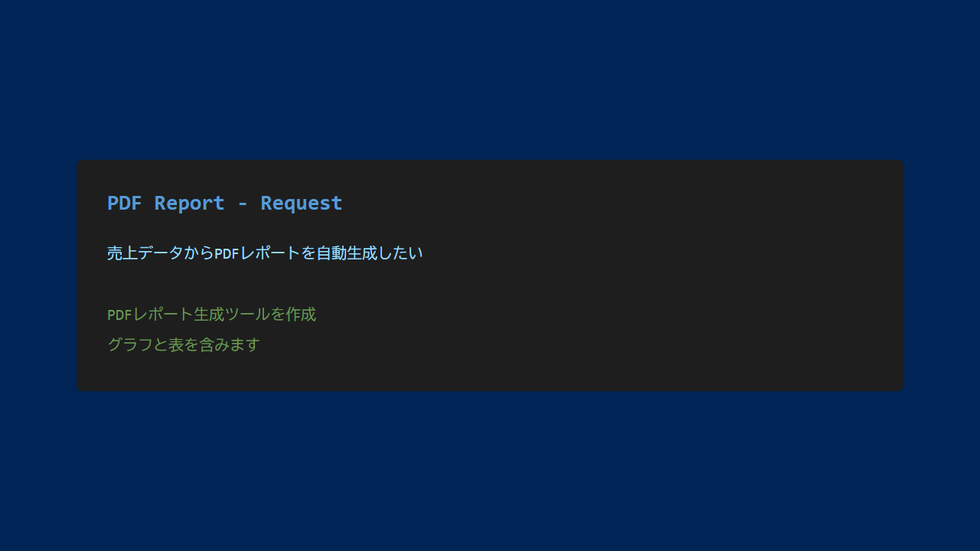Click "PDF" in the first green line

coord(119,315)
